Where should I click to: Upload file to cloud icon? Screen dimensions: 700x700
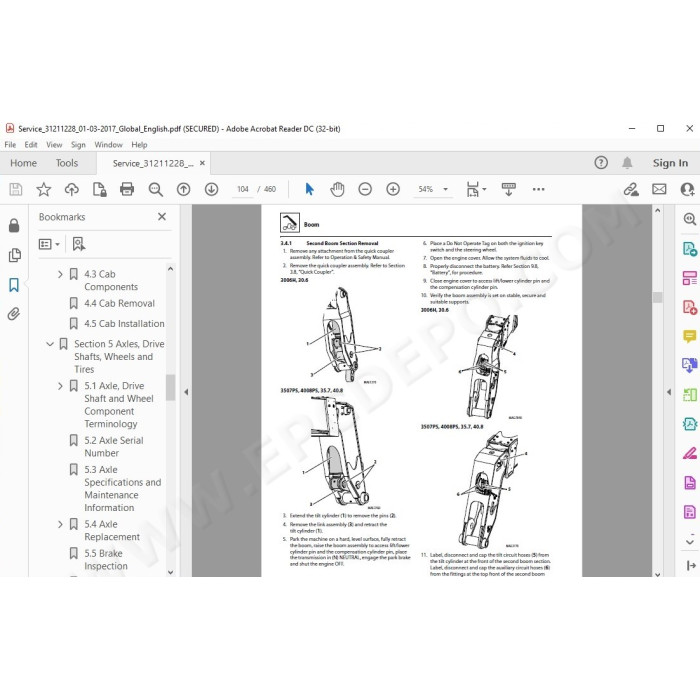coord(71,189)
